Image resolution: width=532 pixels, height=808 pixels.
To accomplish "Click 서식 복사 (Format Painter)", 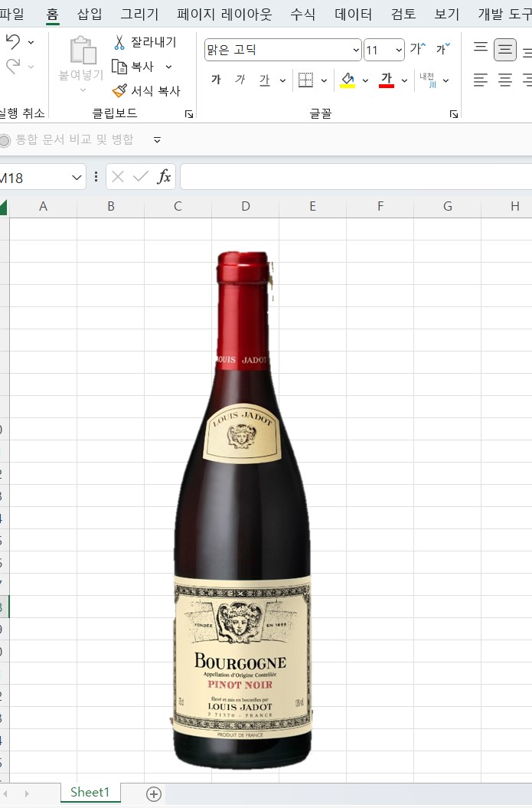I will (x=147, y=91).
